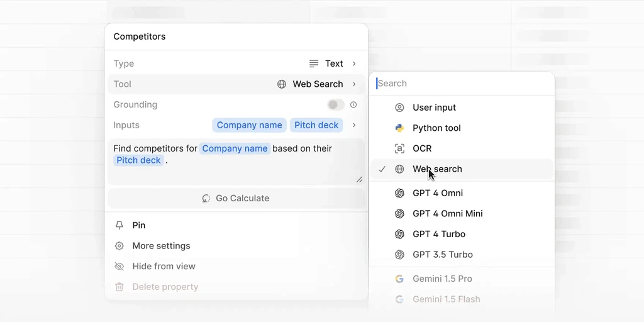Click the Python tool logo icon

tap(399, 128)
